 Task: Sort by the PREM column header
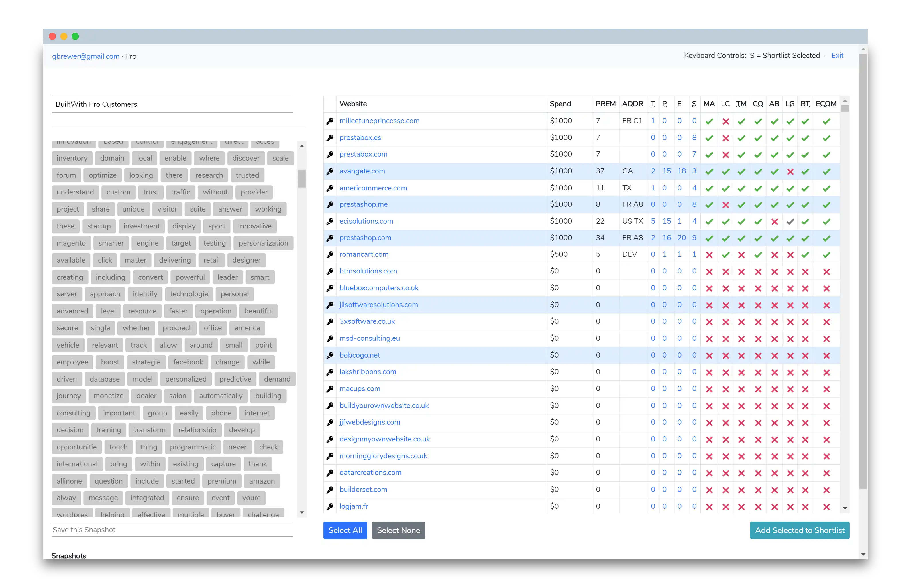pyautogui.click(x=605, y=104)
